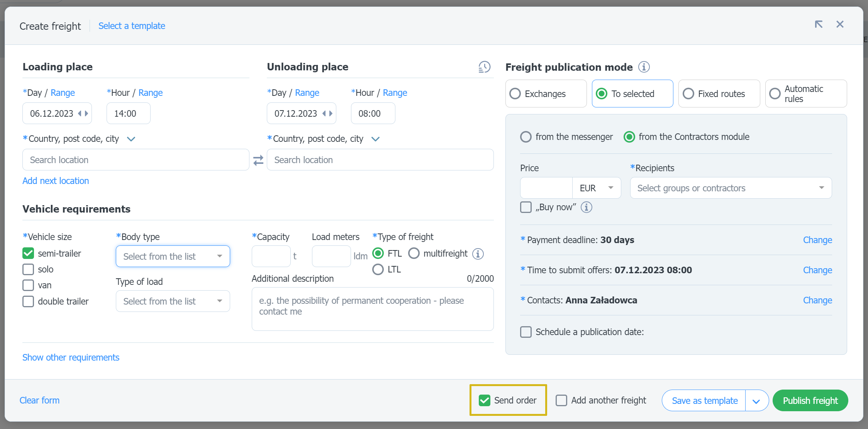Click the Freight publication mode info icon
This screenshot has width=868, height=429.
pyautogui.click(x=644, y=67)
